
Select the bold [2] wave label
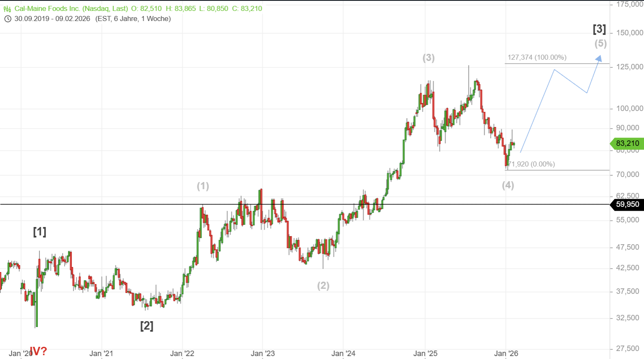[147, 326]
